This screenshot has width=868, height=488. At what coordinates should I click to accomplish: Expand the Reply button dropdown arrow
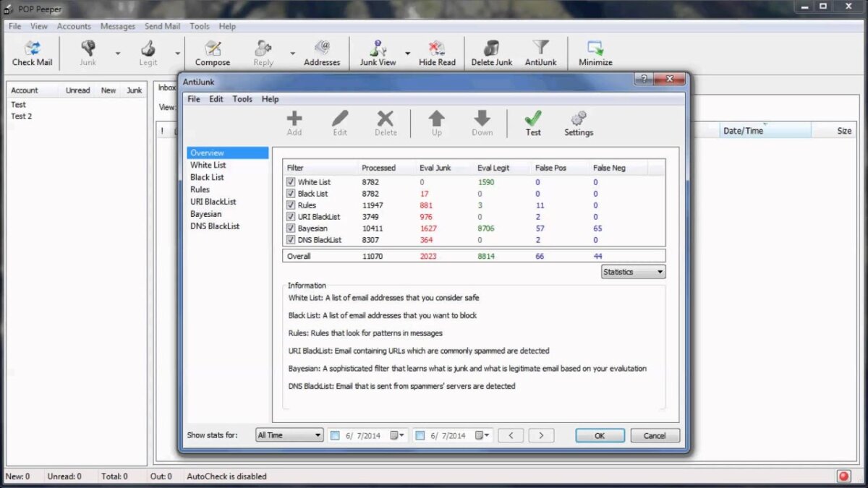[293, 53]
